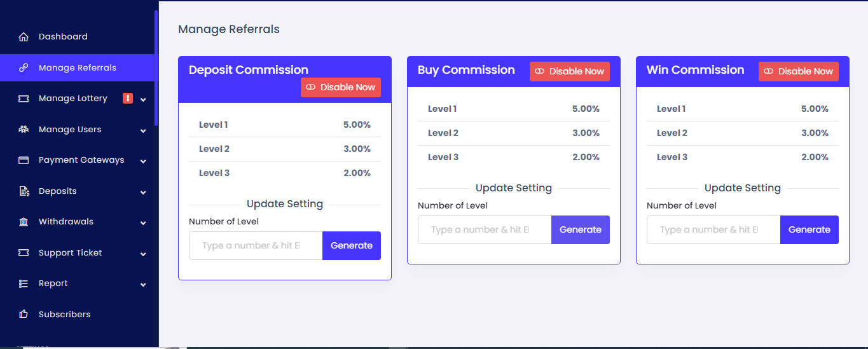Click the Manage Users people icon
The image size is (868, 349).
[24, 130]
